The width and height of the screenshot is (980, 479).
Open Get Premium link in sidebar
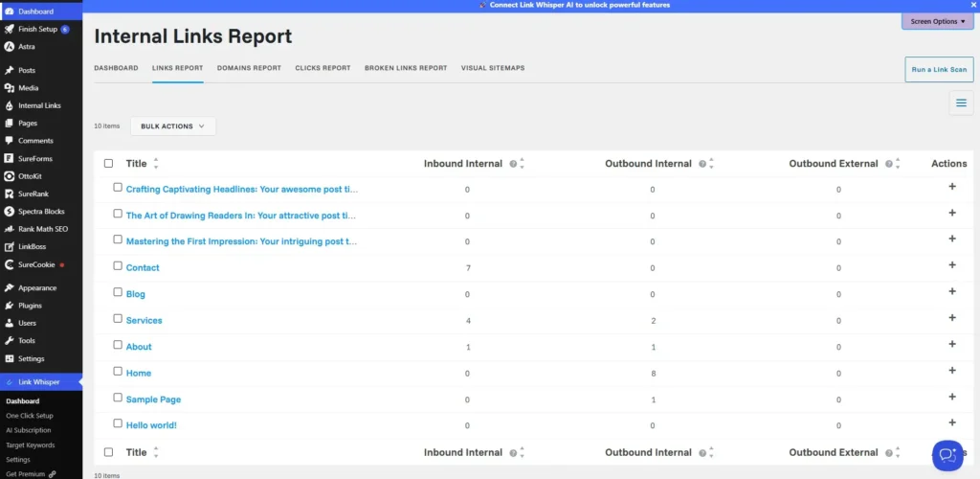[31, 474]
